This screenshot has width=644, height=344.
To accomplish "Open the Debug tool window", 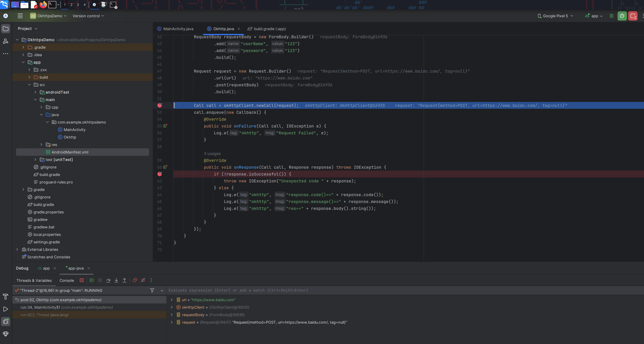I will tap(5, 322).
